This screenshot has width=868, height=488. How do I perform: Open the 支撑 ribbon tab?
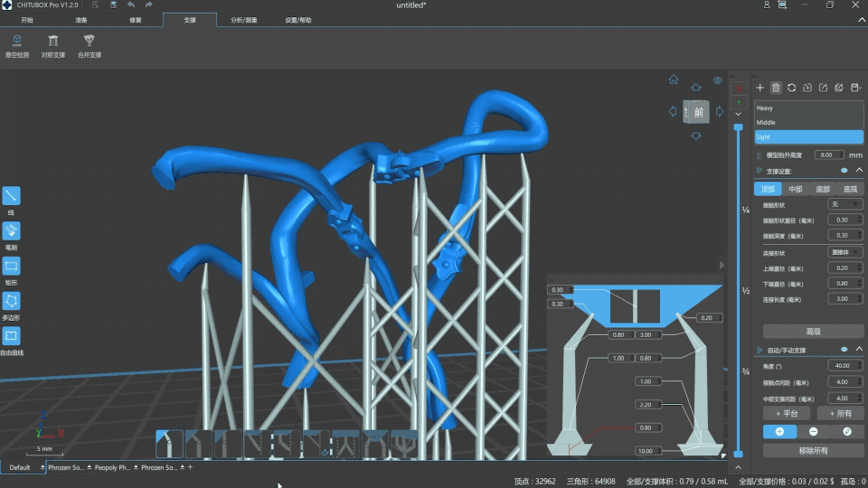[190, 20]
